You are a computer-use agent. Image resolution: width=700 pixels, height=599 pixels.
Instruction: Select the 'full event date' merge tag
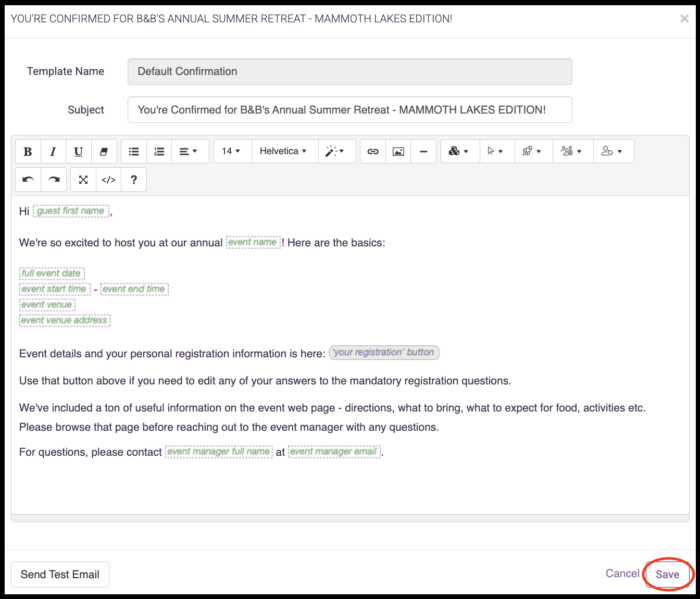point(52,273)
